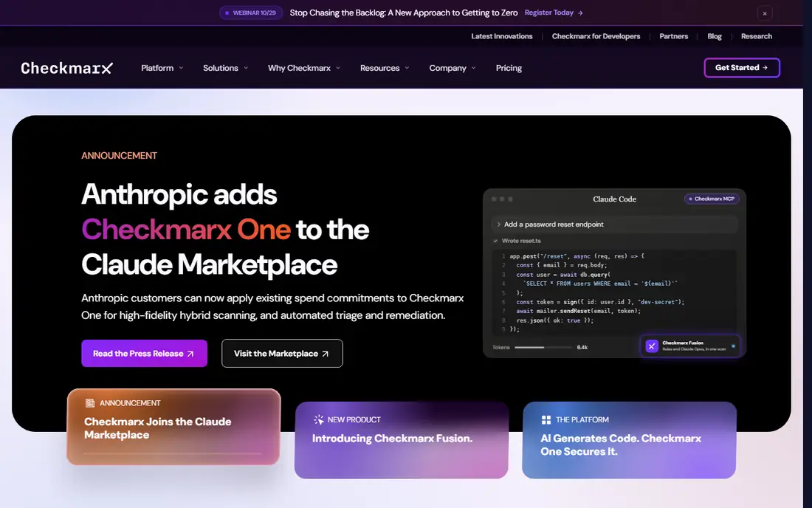This screenshot has width=812, height=508.
Task: Click the Claude Marketplace headline text
Action: tap(209, 264)
